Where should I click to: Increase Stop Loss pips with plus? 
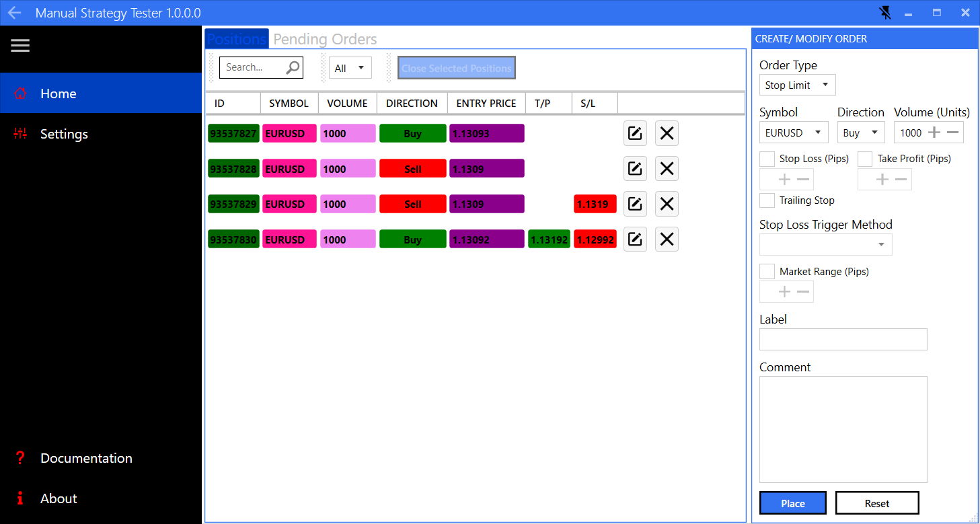point(784,180)
